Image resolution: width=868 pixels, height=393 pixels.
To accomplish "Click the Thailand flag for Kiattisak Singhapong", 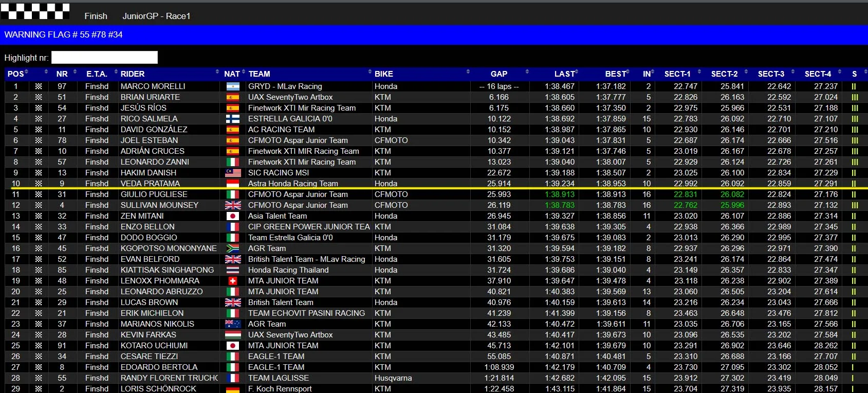I will coord(233,270).
